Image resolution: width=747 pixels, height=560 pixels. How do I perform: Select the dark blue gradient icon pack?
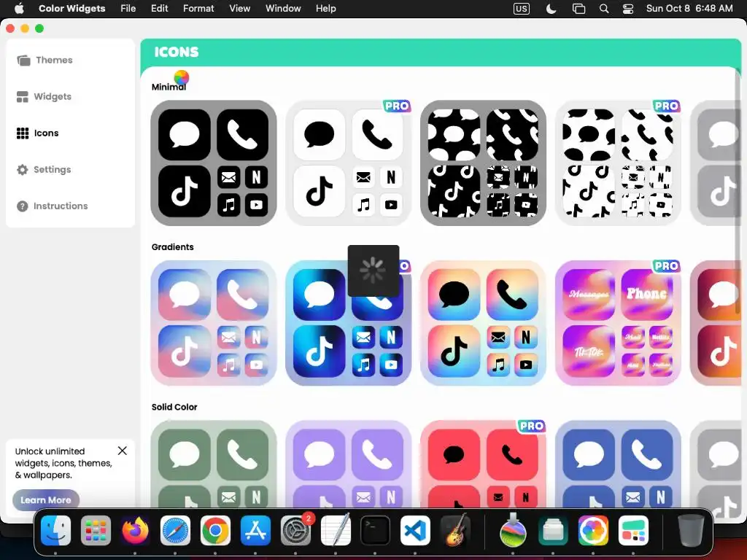348,323
